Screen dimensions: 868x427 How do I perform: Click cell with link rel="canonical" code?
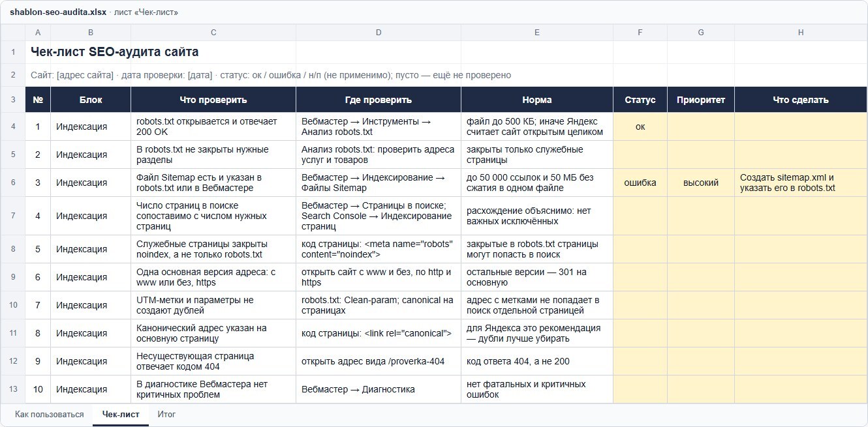(379, 333)
